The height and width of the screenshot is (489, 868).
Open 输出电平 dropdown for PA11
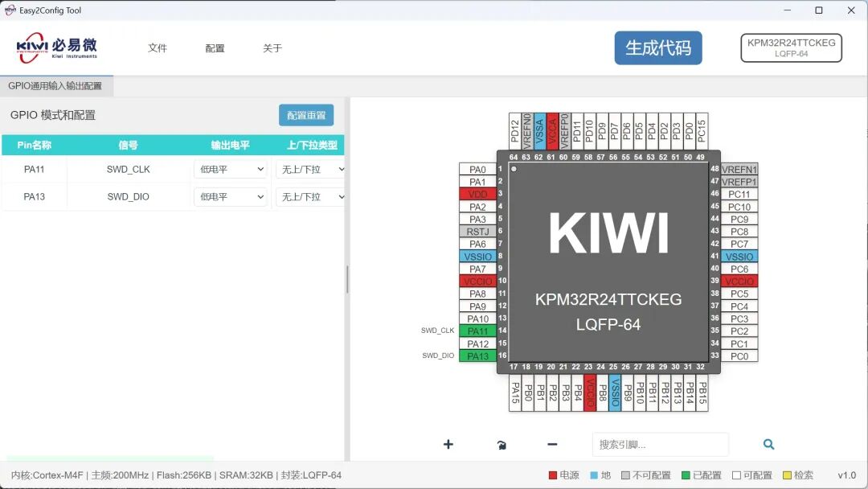pyautogui.click(x=231, y=170)
